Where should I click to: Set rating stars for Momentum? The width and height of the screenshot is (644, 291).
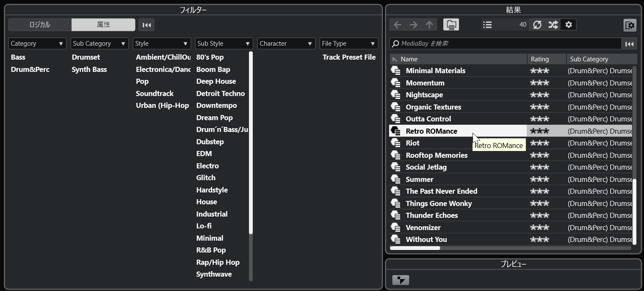(539, 83)
